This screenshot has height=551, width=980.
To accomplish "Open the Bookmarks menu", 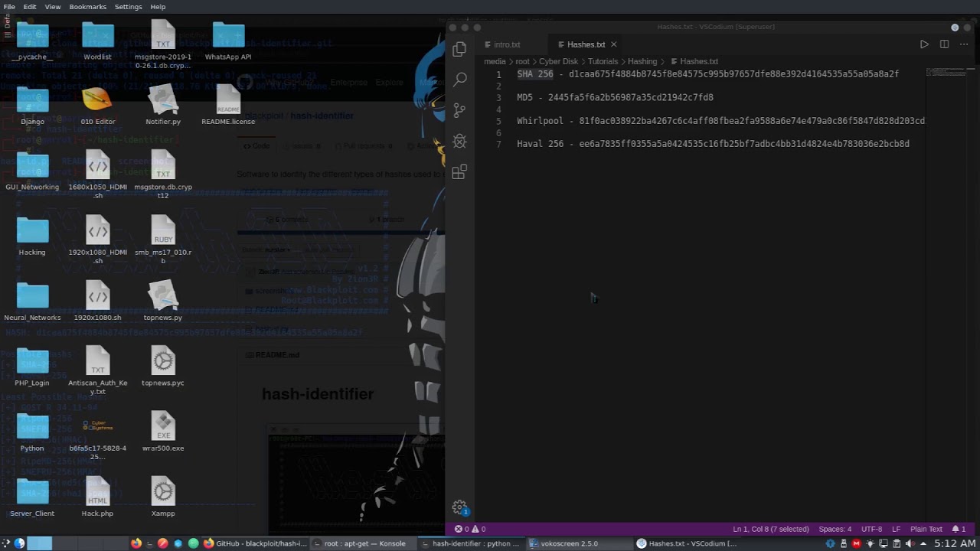I will [88, 6].
